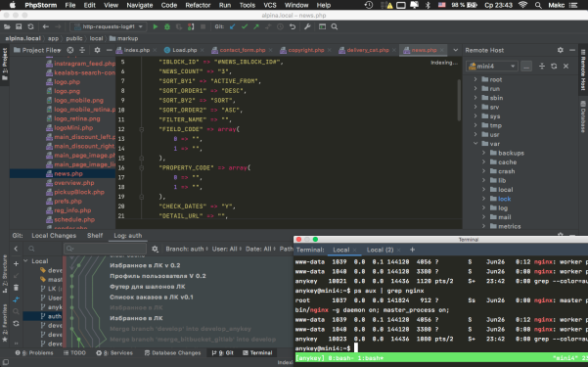Image resolution: width=588 pixels, height=367 pixels.
Task: Open the Project Files view dropdown
Action: point(37,50)
